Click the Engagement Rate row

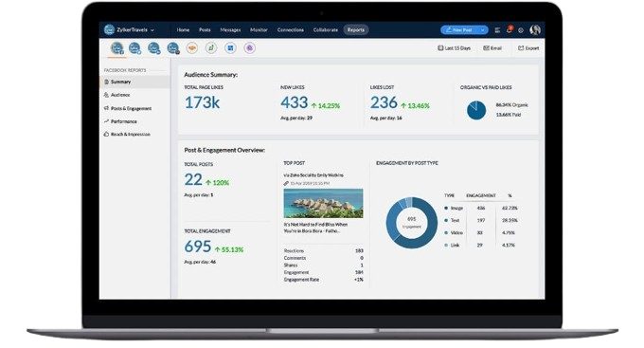click(323, 280)
